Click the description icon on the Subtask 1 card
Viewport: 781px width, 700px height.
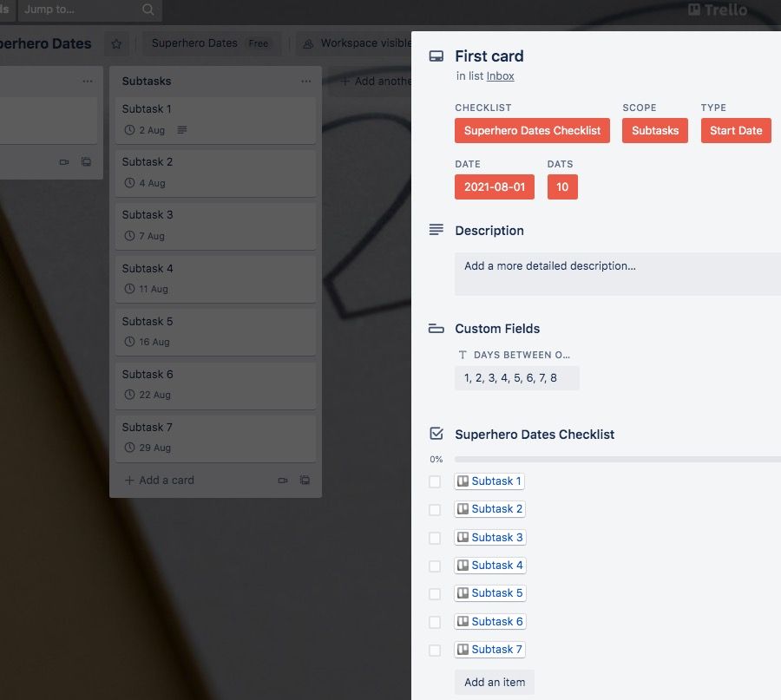pyautogui.click(x=182, y=130)
